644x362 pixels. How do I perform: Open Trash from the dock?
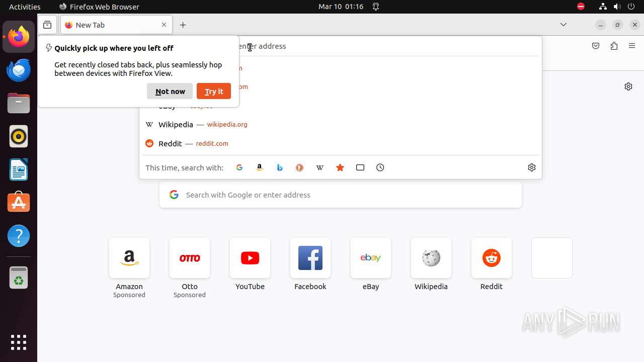tap(19, 278)
